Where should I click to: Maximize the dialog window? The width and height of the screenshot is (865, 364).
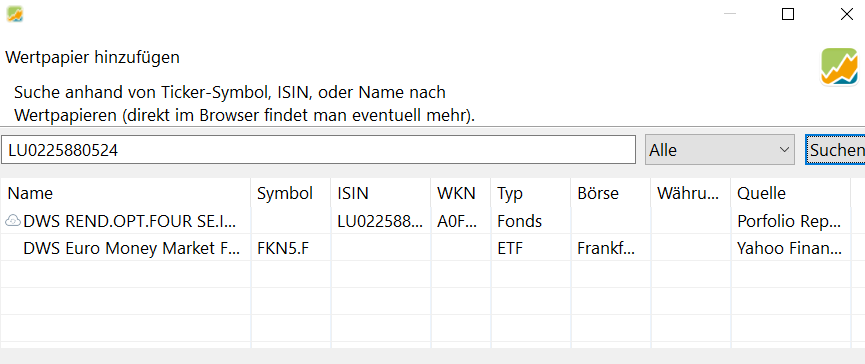788,14
